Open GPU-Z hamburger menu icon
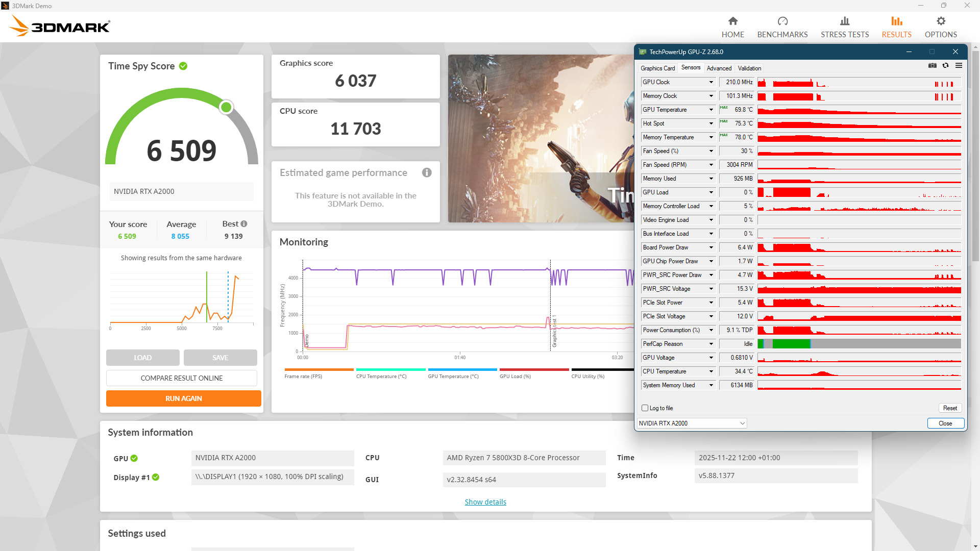980x551 pixels. (959, 66)
